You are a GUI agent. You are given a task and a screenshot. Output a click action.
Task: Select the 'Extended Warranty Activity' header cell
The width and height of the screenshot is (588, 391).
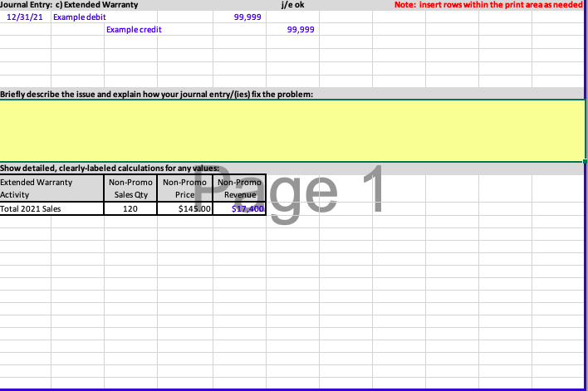coord(51,188)
